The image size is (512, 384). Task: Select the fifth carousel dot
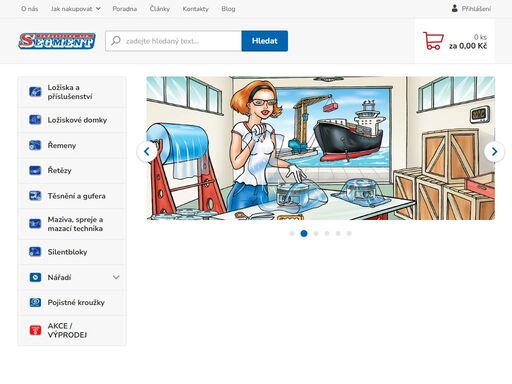(338, 233)
